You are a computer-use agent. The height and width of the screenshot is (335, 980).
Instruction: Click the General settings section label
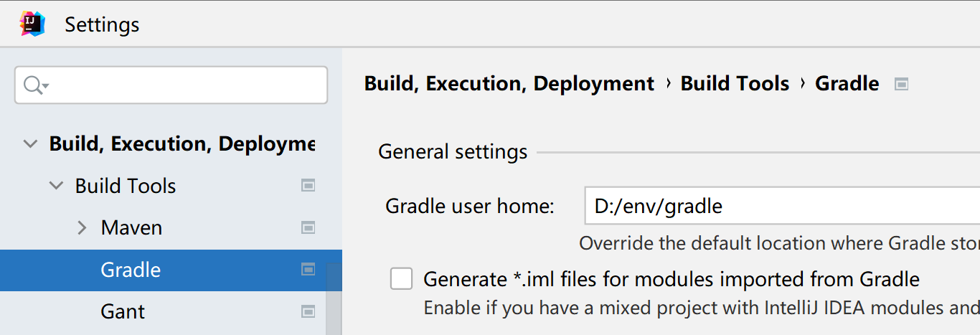click(453, 152)
